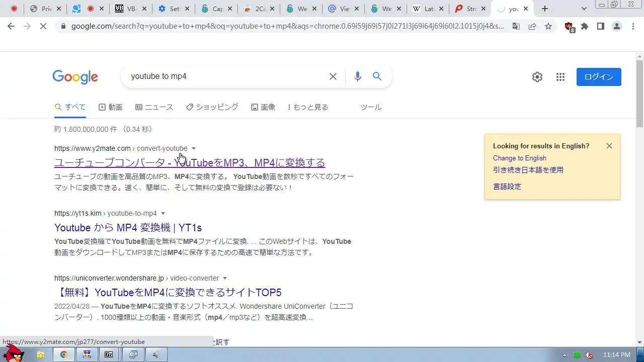Click the address bar URL
Image resolution: width=644 pixels, height=362 pixels.
[287, 26]
